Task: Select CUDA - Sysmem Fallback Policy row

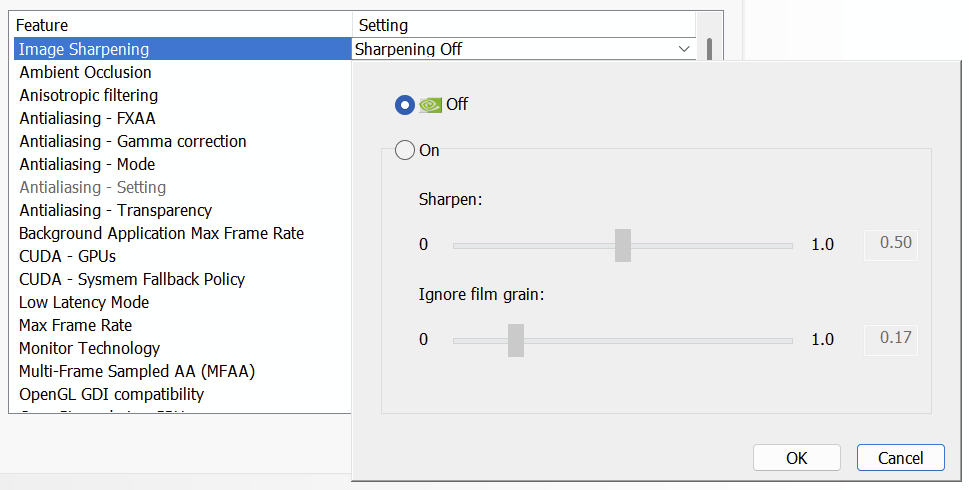Action: tap(132, 279)
